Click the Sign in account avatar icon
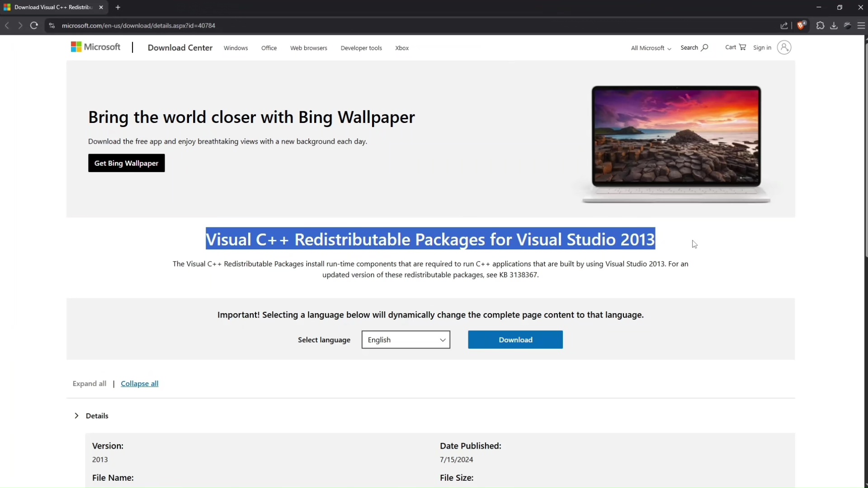Screen dimensions: 868x488 pyautogui.click(x=784, y=47)
